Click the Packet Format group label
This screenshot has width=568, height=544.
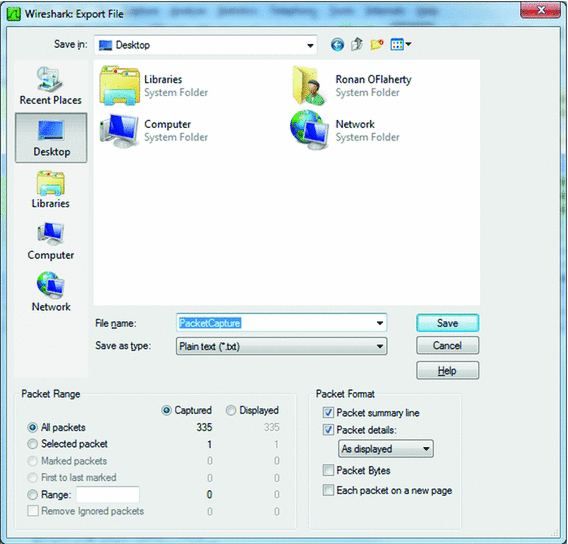(345, 394)
